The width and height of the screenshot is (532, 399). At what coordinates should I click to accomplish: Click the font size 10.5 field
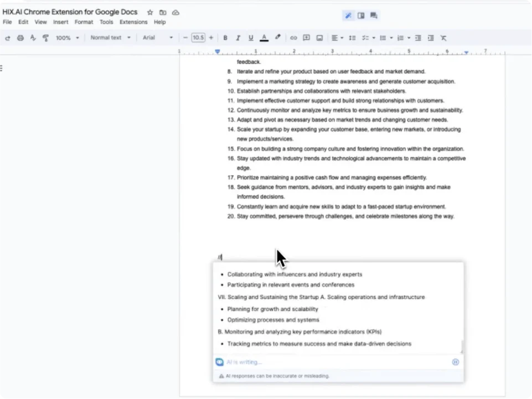198,38
